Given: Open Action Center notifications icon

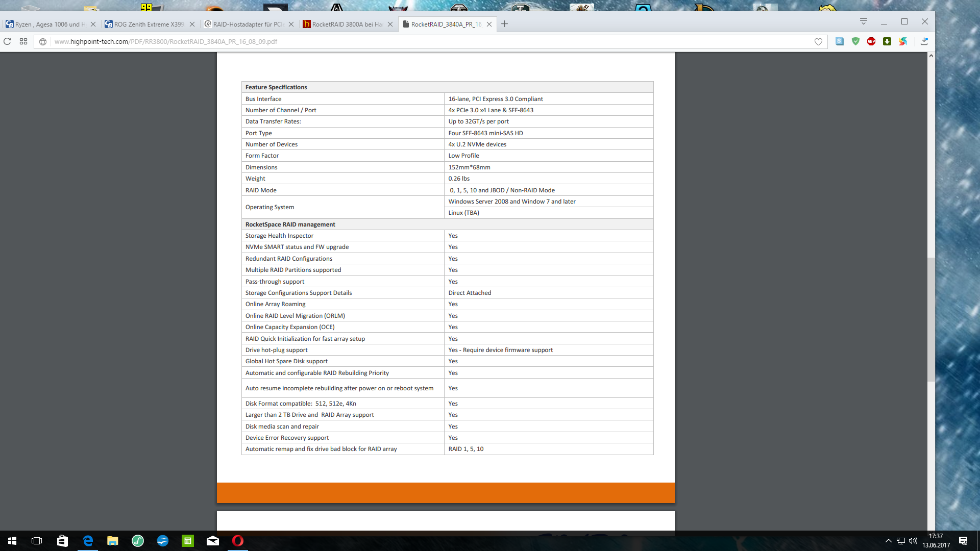Looking at the screenshot, I should [963, 541].
